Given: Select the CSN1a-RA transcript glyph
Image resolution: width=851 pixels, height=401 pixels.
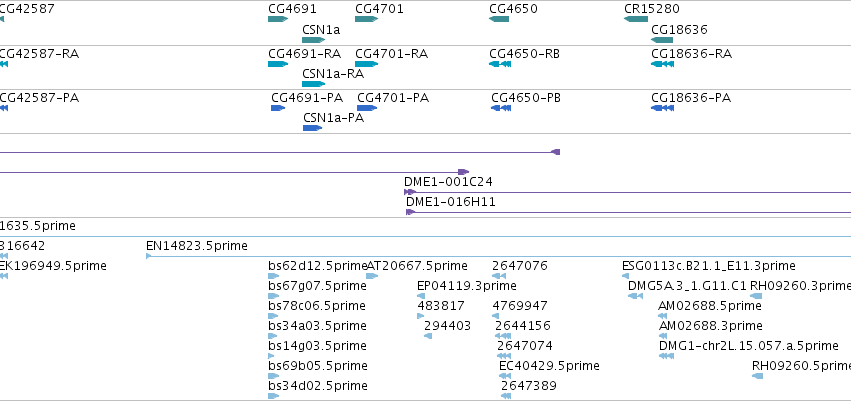Looking at the screenshot, I should (x=314, y=84).
